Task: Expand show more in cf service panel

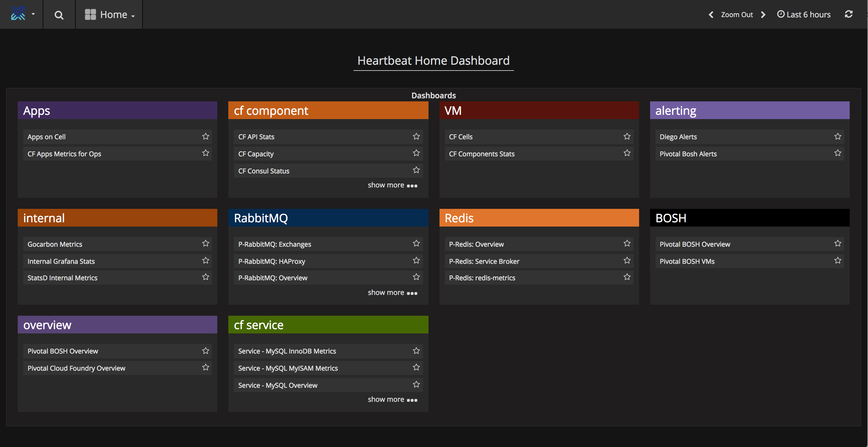Action: pos(392,399)
